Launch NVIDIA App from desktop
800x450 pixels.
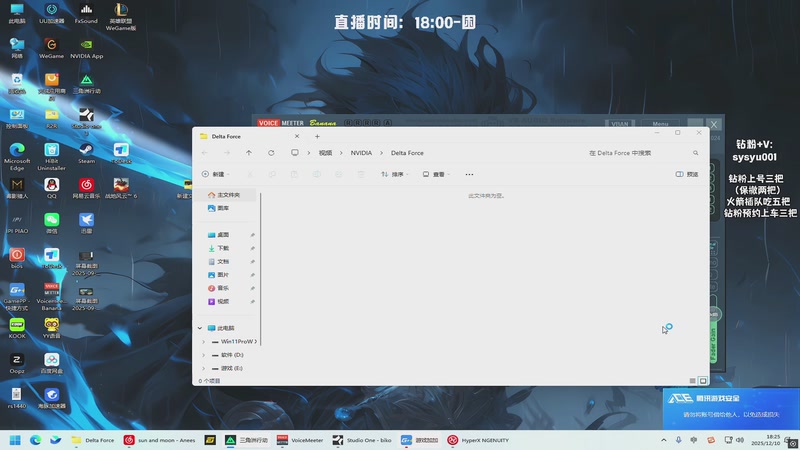coord(86,48)
